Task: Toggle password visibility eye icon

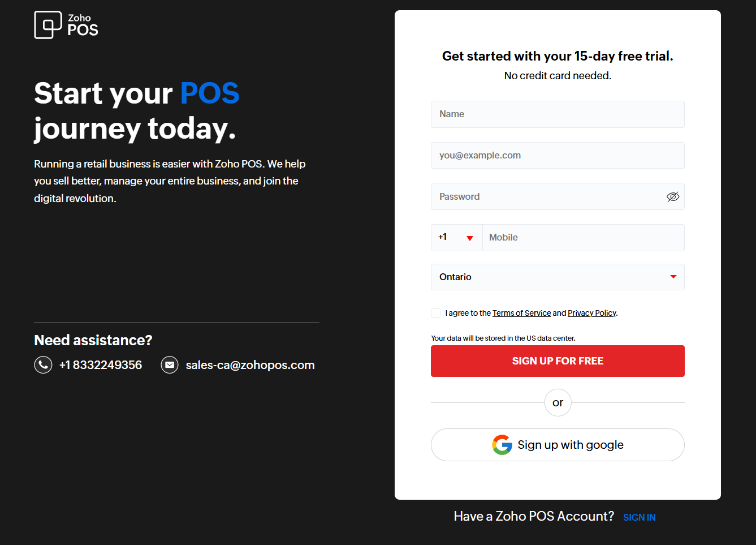Action: point(672,196)
